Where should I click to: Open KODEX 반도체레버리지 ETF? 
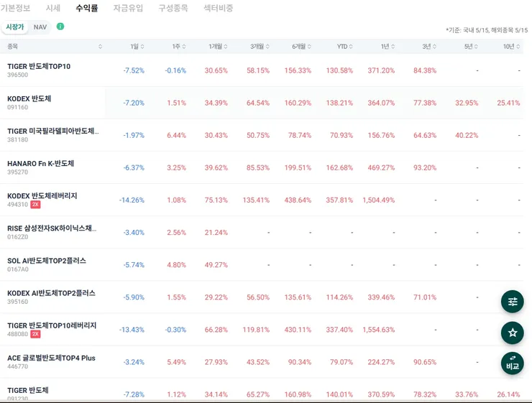pyautogui.click(x=261, y=200)
